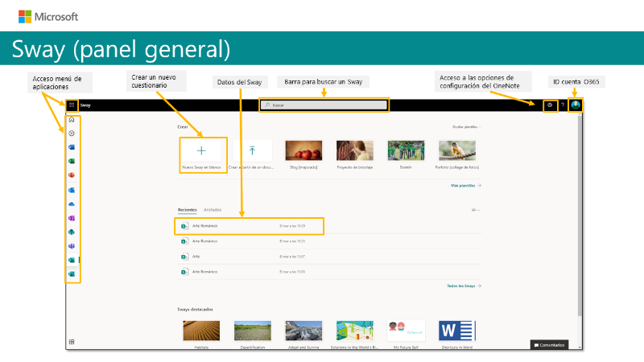
Task: Open Teams from the sidebar
Action: pos(72,246)
